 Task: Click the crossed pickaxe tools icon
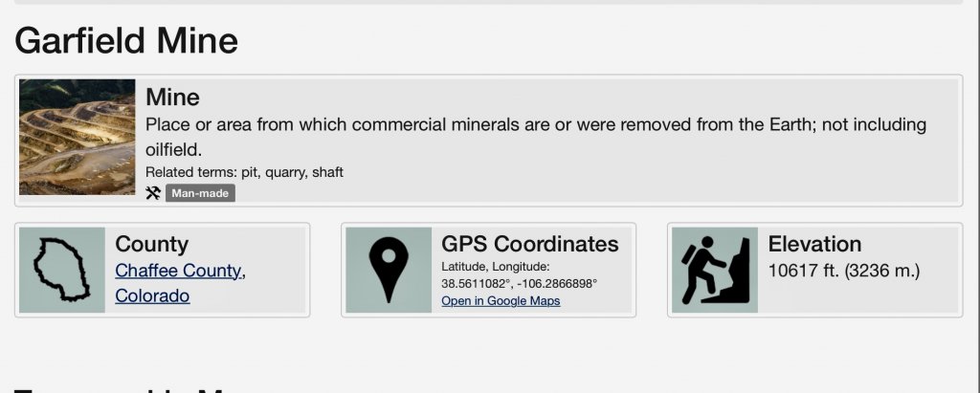(153, 193)
